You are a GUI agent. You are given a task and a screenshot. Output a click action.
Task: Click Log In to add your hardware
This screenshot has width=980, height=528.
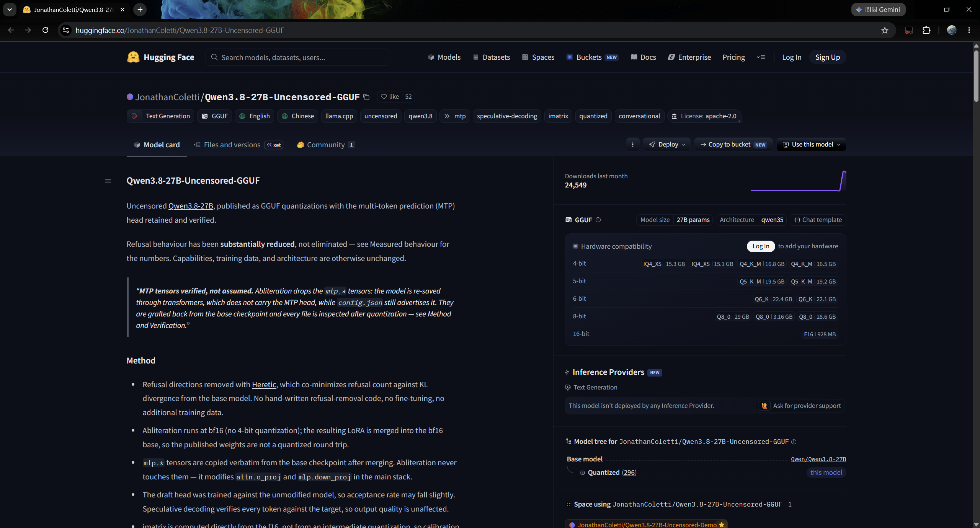pyautogui.click(x=761, y=246)
